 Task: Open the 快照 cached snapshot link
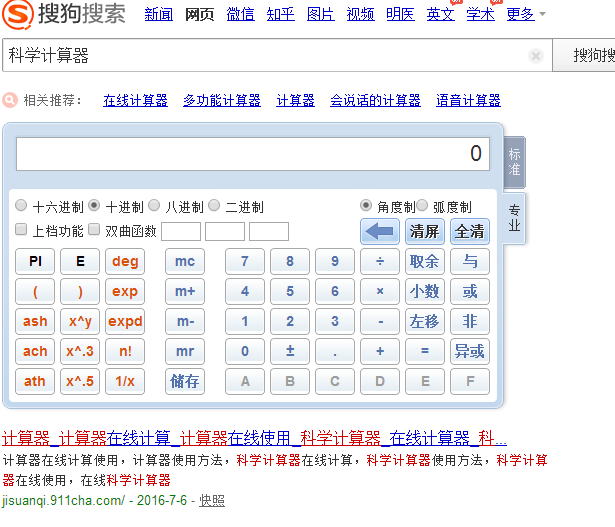(211, 500)
